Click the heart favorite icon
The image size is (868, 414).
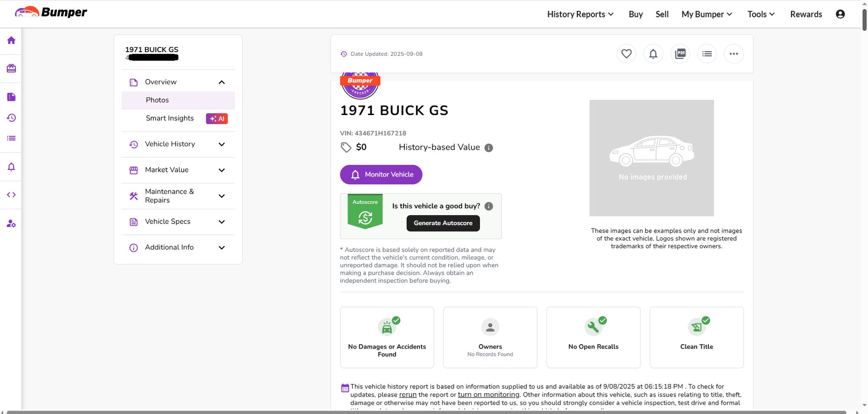626,54
